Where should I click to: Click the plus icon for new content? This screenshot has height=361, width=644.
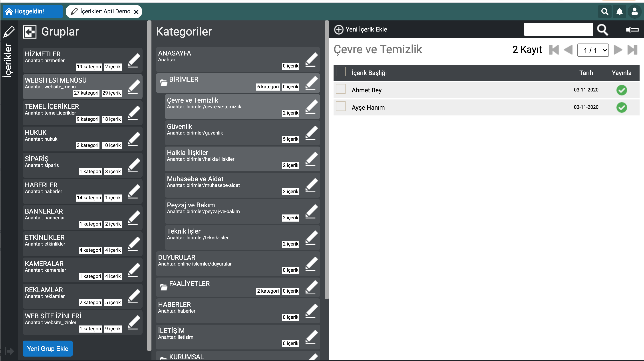pos(339,30)
